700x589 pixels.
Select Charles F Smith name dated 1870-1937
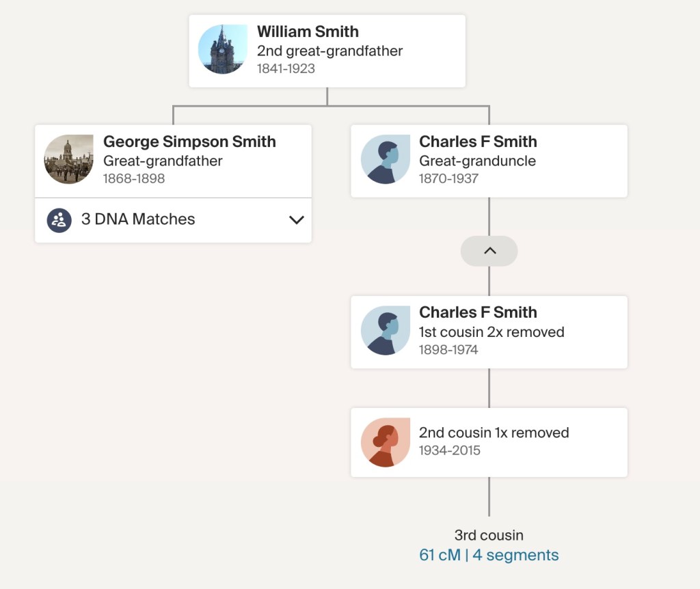478,141
